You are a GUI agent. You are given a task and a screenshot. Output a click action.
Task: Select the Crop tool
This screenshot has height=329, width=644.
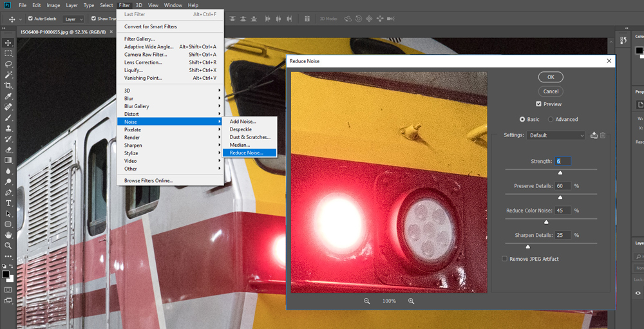(x=8, y=86)
